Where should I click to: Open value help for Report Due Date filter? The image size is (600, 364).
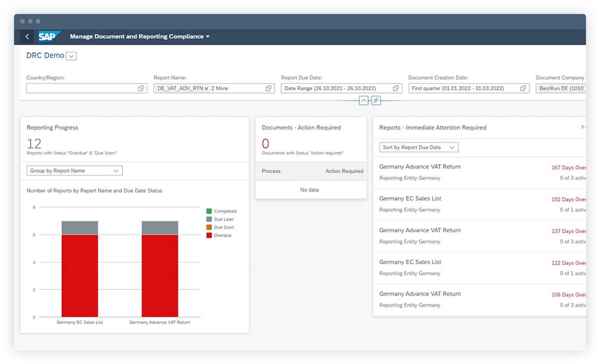click(396, 88)
